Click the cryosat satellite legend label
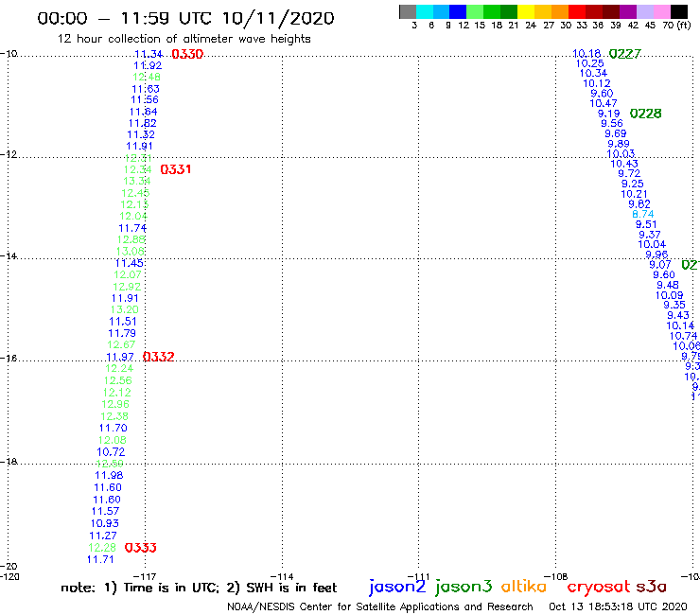This screenshot has width=700, height=615. click(x=598, y=587)
